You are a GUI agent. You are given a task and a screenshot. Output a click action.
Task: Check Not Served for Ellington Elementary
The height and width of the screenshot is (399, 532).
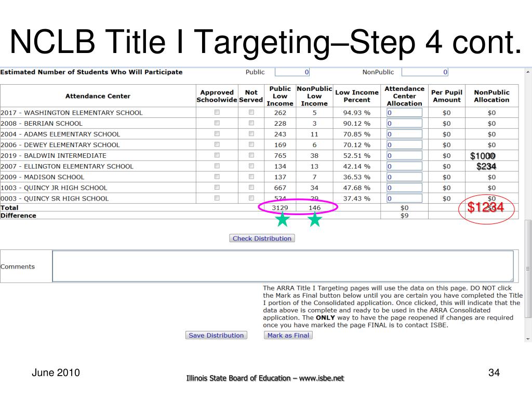(251, 166)
